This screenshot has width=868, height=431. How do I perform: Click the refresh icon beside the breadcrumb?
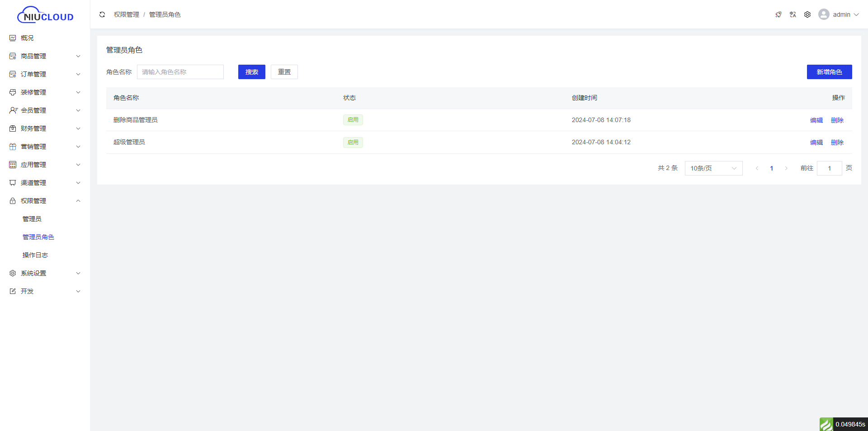tap(102, 14)
